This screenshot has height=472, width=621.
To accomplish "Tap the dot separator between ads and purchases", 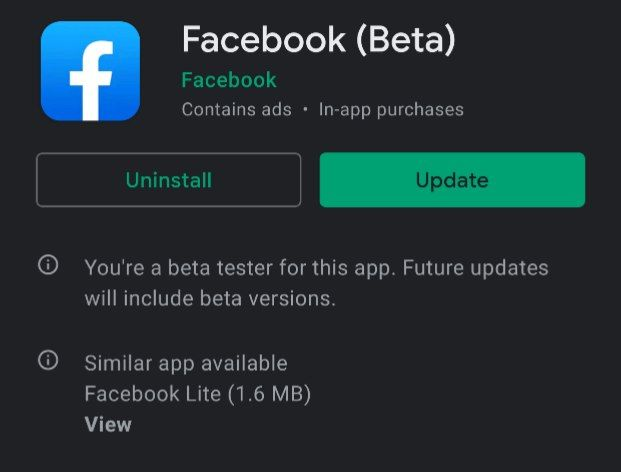I will 305,109.
